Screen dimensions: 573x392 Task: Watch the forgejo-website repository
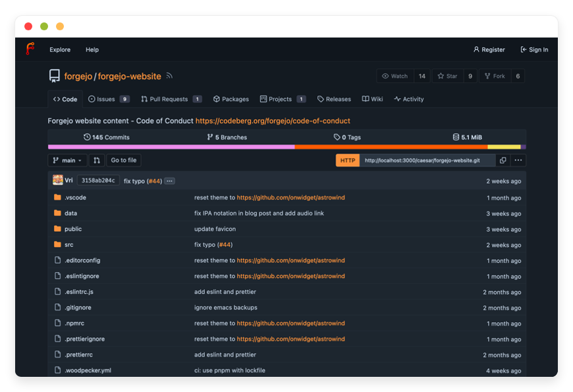[x=395, y=76]
